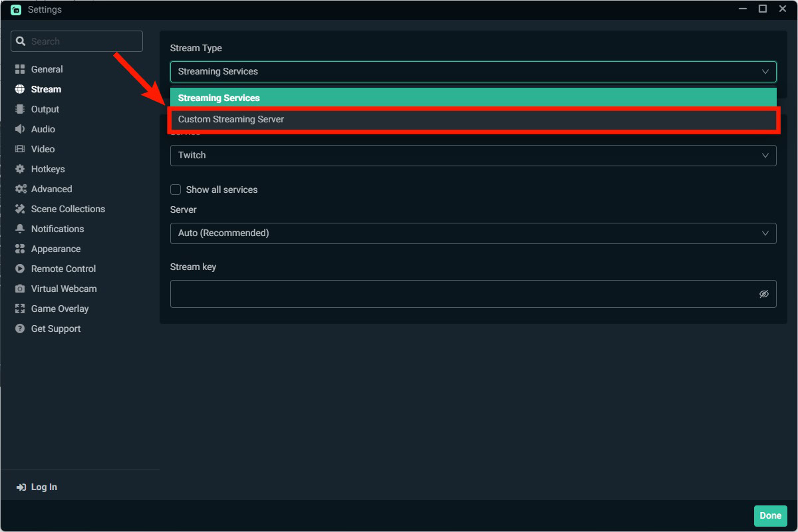
Task: Open the General settings section
Action: [47, 69]
